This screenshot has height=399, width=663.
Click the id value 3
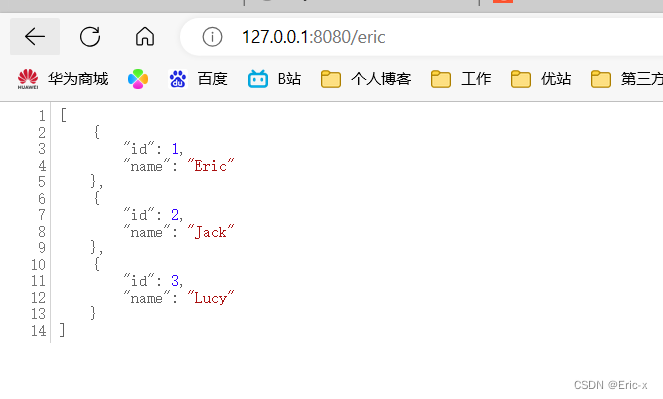click(175, 281)
